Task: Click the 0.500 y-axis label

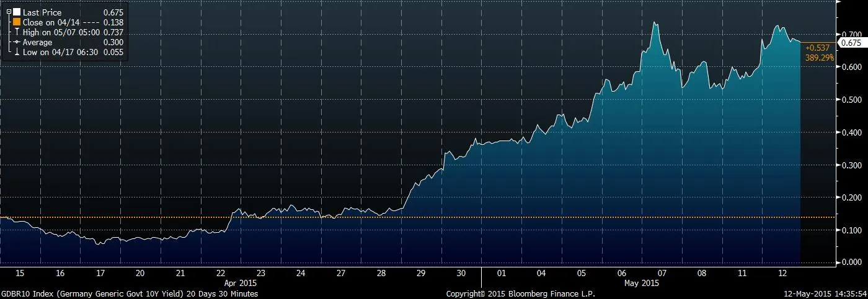Action: pos(851,99)
